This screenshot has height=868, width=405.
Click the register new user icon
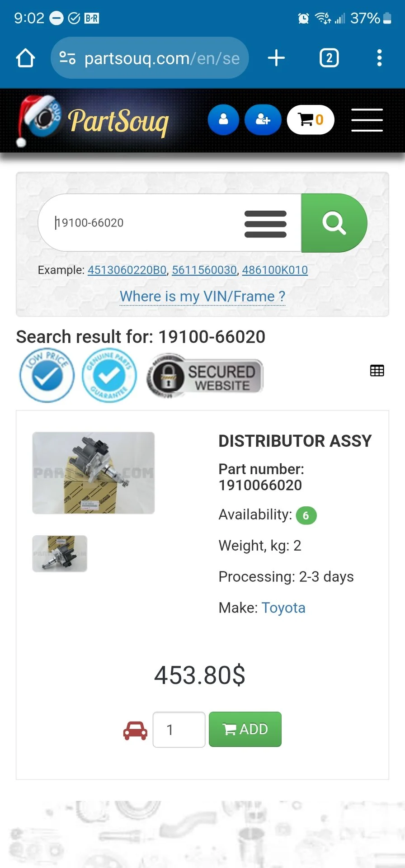click(263, 120)
